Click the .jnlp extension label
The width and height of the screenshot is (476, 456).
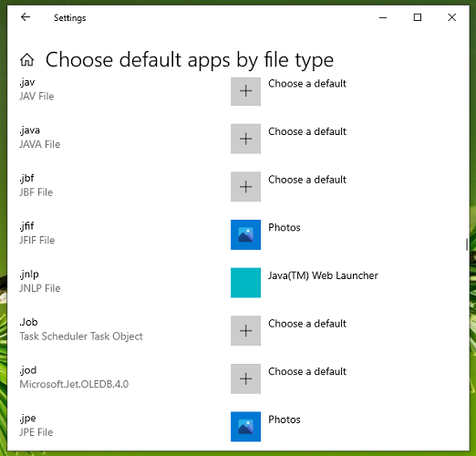pyautogui.click(x=29, y=275)
